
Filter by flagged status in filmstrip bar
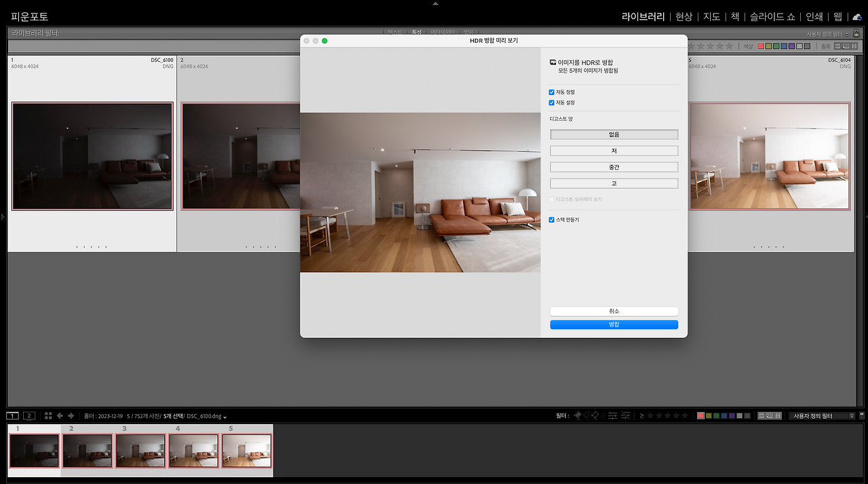578,415
